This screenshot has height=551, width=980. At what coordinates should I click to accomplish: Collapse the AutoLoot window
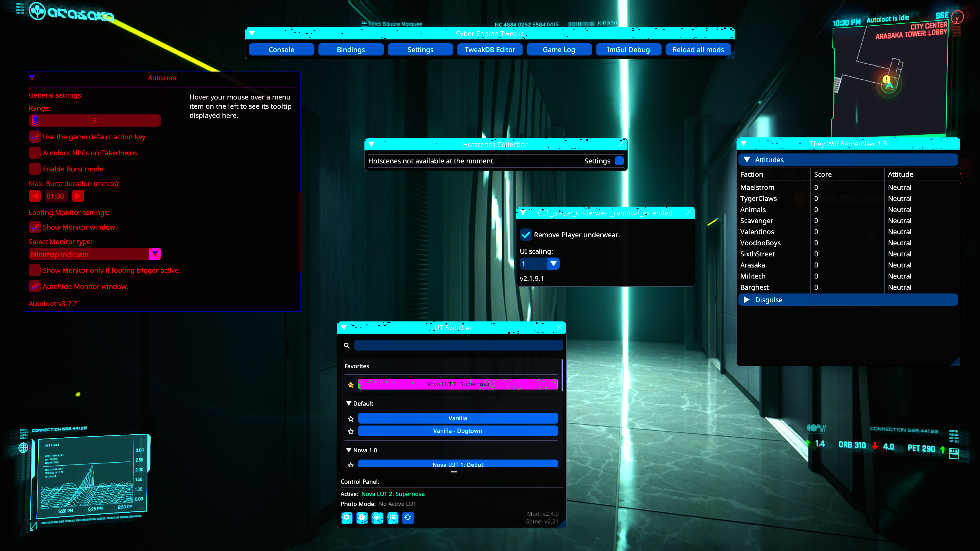pos(32,77)
